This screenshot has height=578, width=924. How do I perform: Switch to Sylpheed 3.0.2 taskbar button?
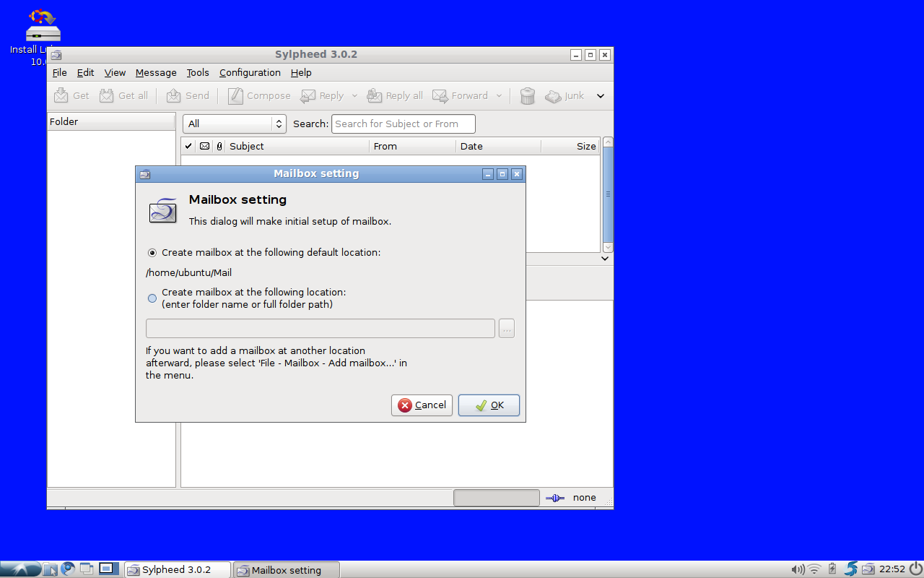click(x=178, y=569)
